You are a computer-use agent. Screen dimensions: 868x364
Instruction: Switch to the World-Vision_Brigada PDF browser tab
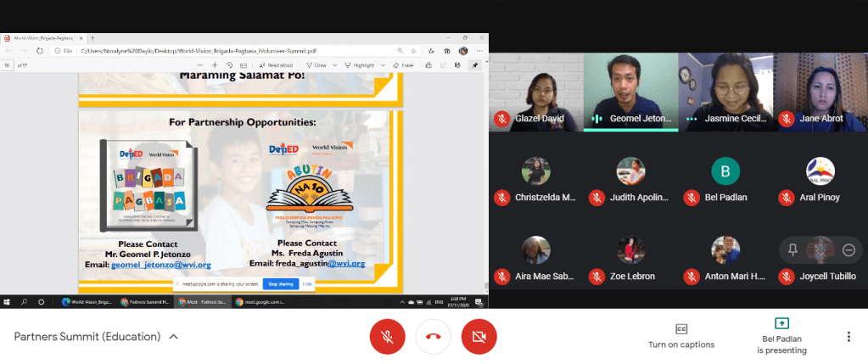[x=42, y=38]
